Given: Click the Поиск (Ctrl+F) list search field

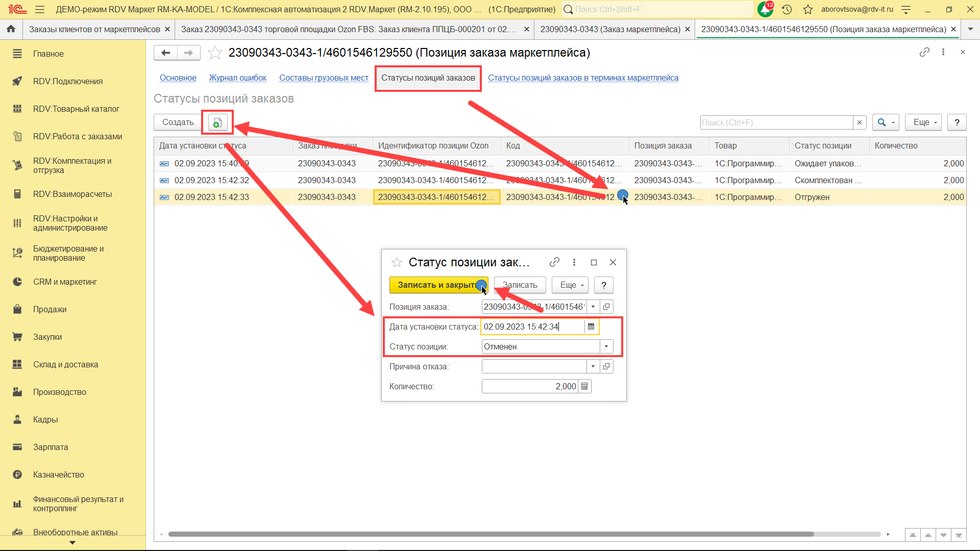Looking at the screenshot, I should (x=776, y=122).
